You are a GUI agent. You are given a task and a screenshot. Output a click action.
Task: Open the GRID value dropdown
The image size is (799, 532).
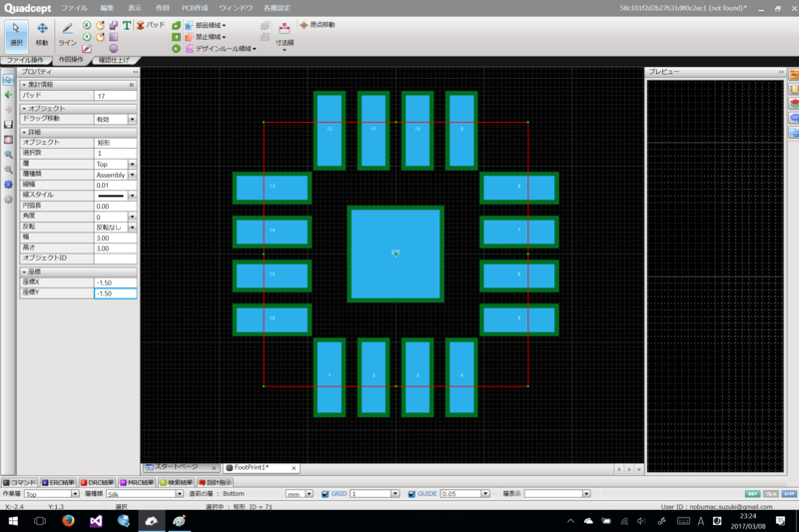[395, 494]
